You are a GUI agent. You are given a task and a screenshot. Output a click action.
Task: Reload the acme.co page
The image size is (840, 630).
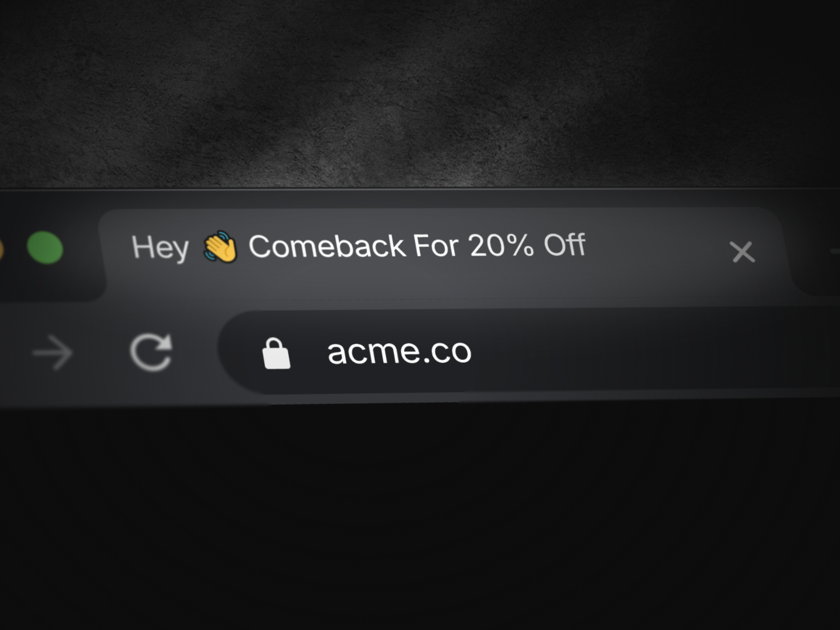click(151, 352)
